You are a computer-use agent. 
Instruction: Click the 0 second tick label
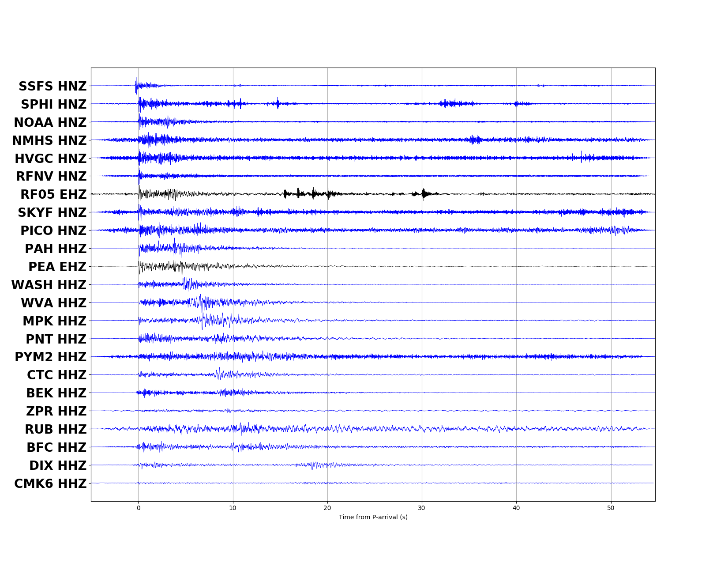click(x=138, y=508)
